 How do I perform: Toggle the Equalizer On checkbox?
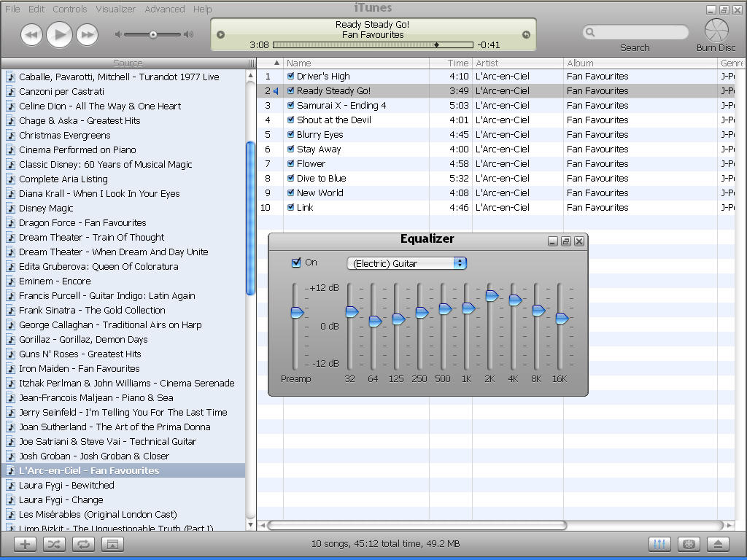[x=296, y=262]
